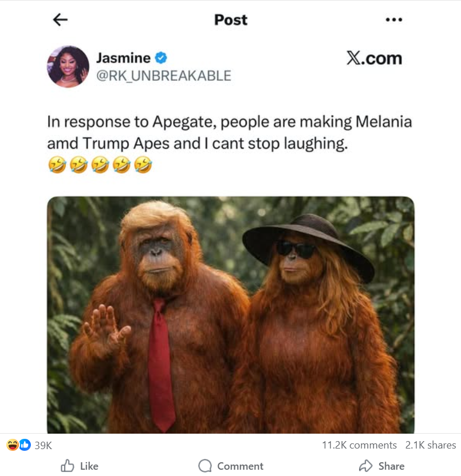Image resolution: width=461 pixels, height=476 pixels.
Task: Click the Comment speech bubble icon
Action: pos(205,466)
